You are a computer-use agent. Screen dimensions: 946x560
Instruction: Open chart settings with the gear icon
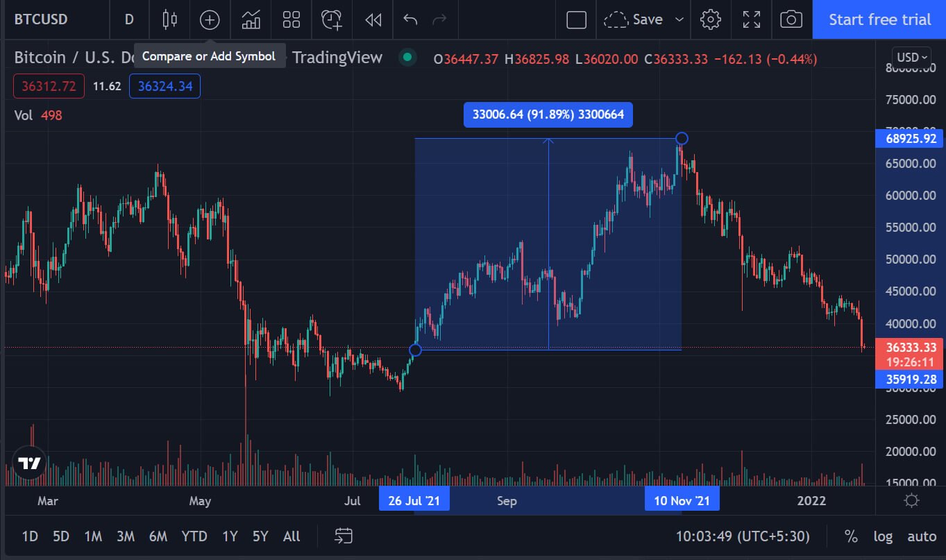point(711,19)
